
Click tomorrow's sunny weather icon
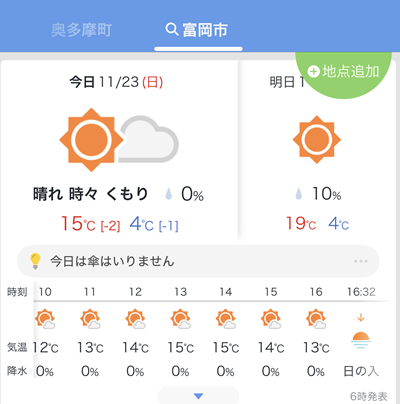tap(317, 140)
